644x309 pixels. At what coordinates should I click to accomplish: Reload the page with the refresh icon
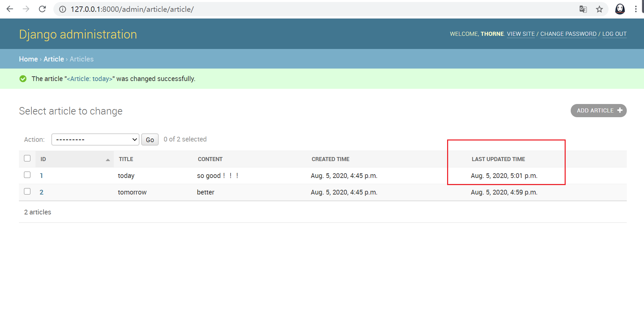coord(42,9)
